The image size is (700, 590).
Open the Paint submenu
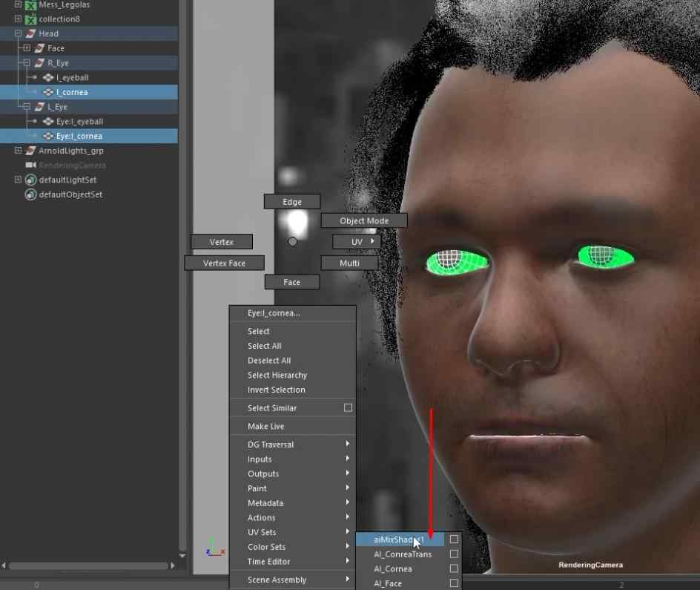[x=293, y=488]
